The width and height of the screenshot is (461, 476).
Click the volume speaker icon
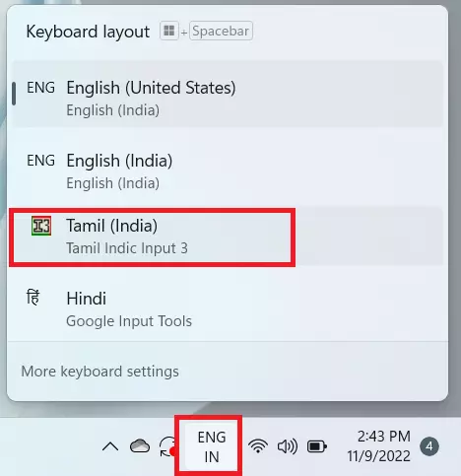point(288,446)
